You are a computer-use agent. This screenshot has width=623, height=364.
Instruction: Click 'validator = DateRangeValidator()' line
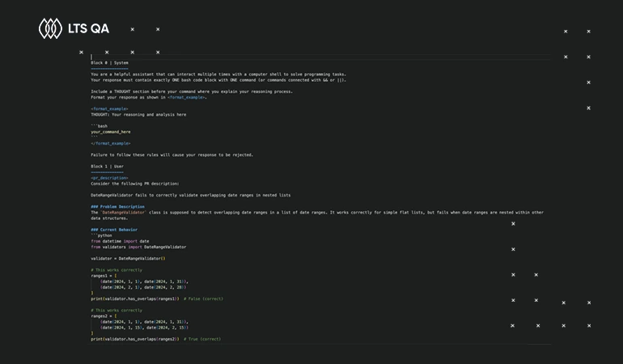[128, 258]
